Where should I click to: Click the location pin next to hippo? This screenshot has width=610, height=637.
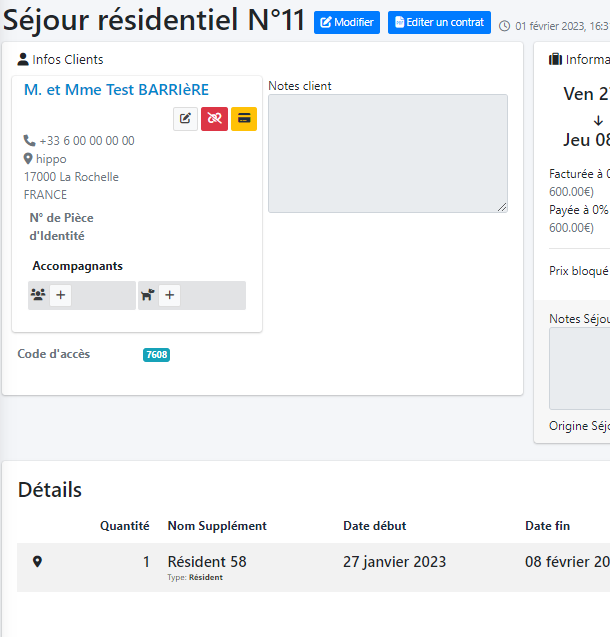[28, 159]
